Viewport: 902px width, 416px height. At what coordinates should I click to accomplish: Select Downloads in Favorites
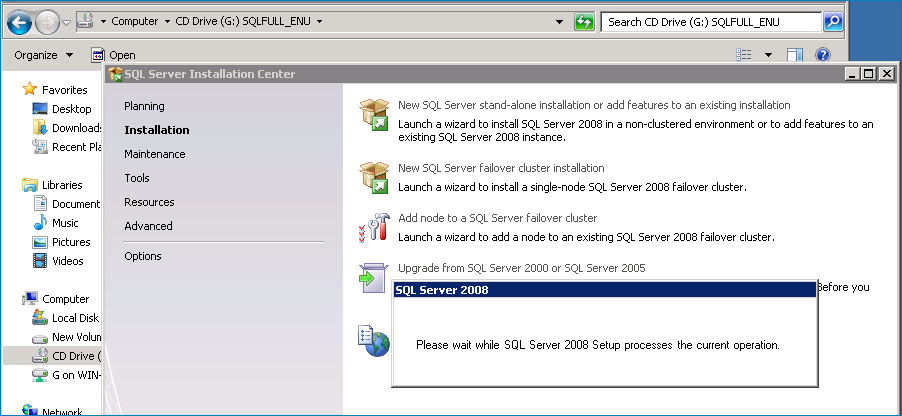point(77,128)
